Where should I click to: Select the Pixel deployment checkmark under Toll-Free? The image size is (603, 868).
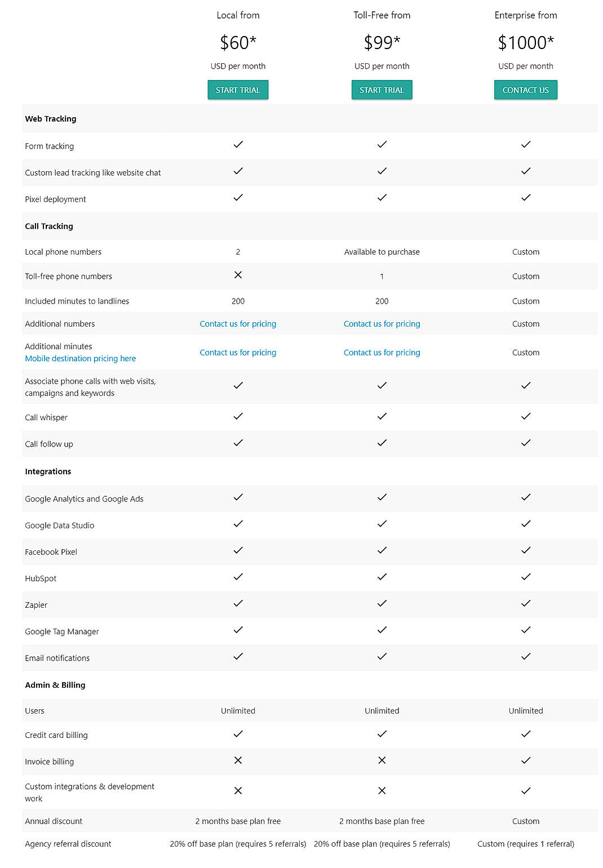[382, 198]
